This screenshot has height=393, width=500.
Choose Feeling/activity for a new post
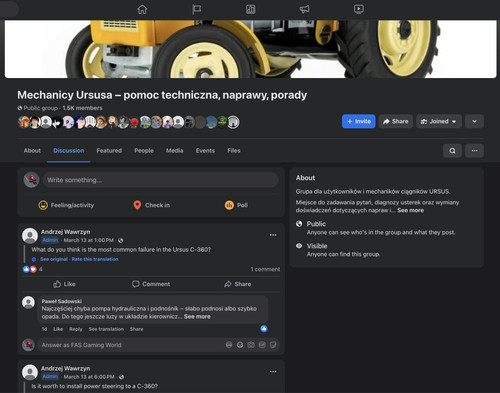(66, 205)
